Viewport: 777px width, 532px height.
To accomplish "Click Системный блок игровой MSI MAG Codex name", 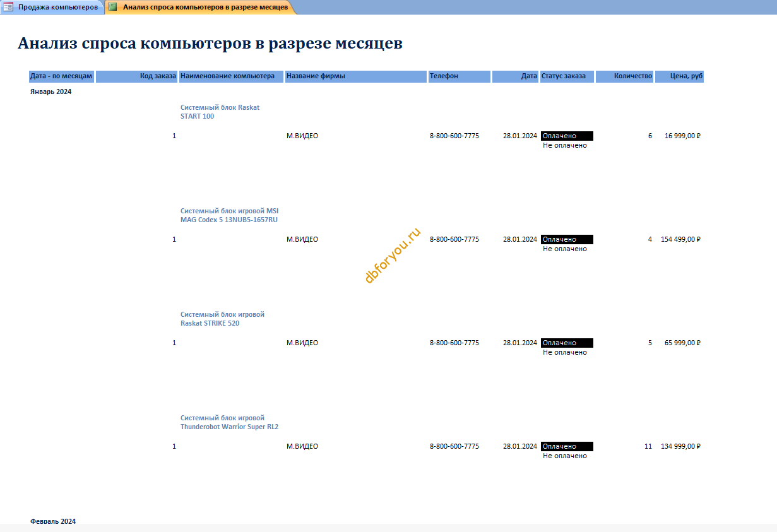I will pyautogui.click(x=229, y=215).
